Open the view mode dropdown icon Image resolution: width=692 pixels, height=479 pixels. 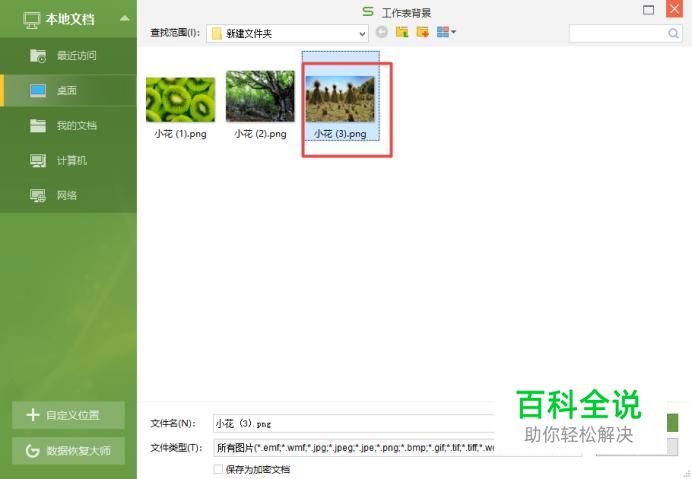[x=446, y=32]
